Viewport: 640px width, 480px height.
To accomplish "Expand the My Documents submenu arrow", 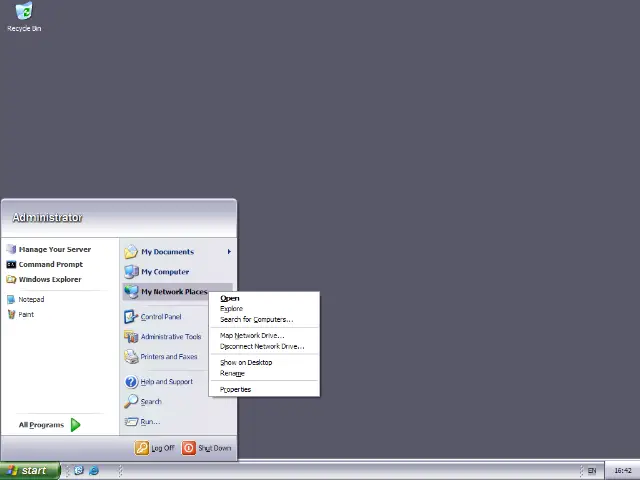I will [x=229, y=251].
